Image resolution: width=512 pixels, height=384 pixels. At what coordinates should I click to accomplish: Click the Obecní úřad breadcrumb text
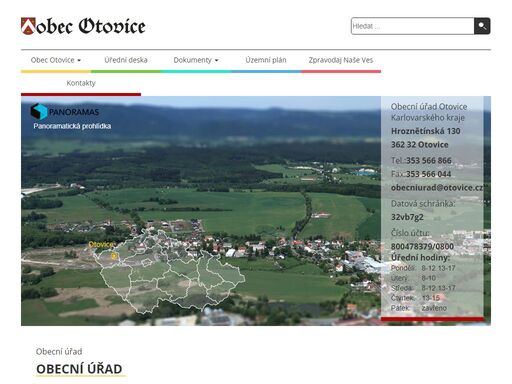coord(59,352)
